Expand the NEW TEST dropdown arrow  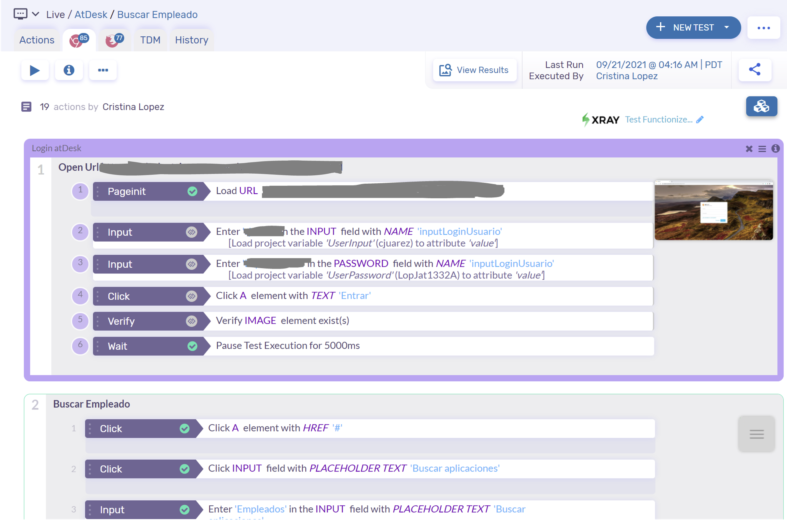tap(726, 27)
